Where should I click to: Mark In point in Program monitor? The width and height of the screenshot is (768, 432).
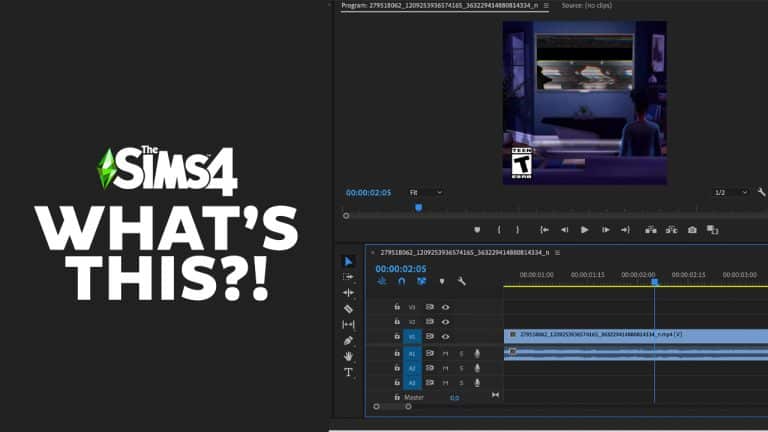pyautogui.click(x=499, y=230)
